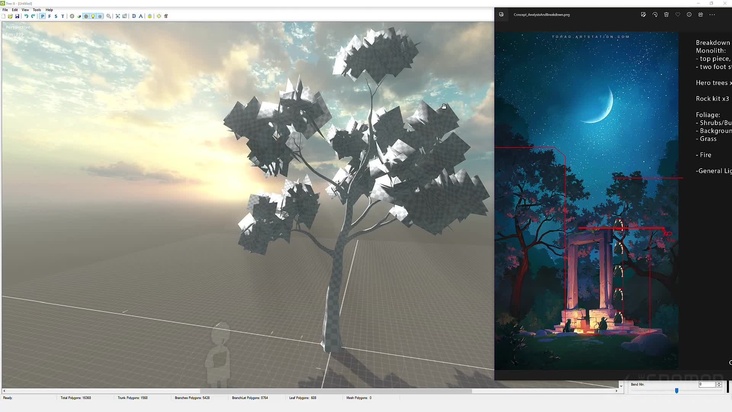Click the Open folder toolbar icon
The height and width of the screenshot is (412, 732).
pyautogui.click(x=10, y=16)
